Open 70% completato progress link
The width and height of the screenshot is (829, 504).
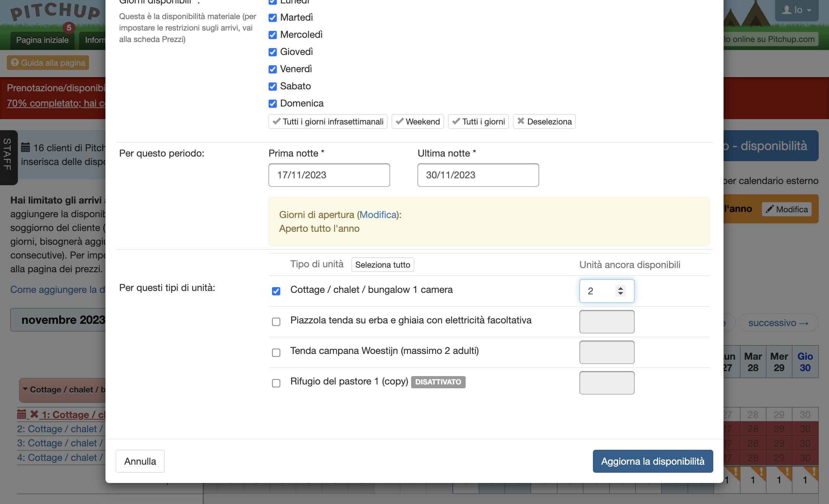(56, 103)
